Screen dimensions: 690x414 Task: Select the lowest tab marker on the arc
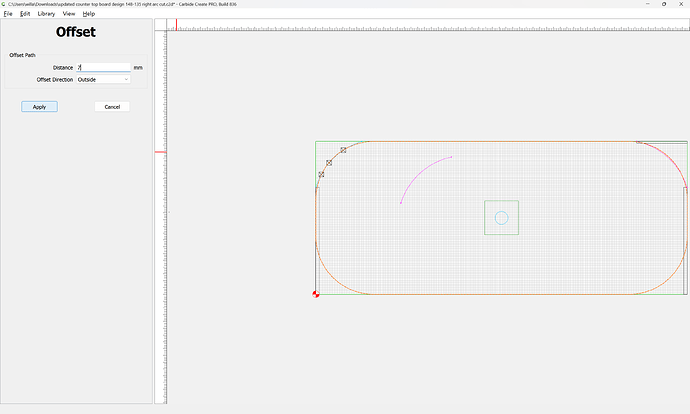pos(321,175)
